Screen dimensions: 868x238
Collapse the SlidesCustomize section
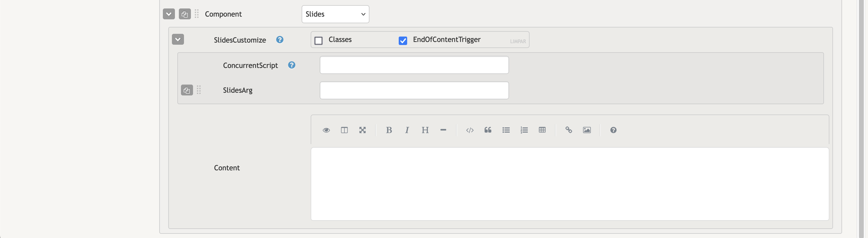coord(178,40)
